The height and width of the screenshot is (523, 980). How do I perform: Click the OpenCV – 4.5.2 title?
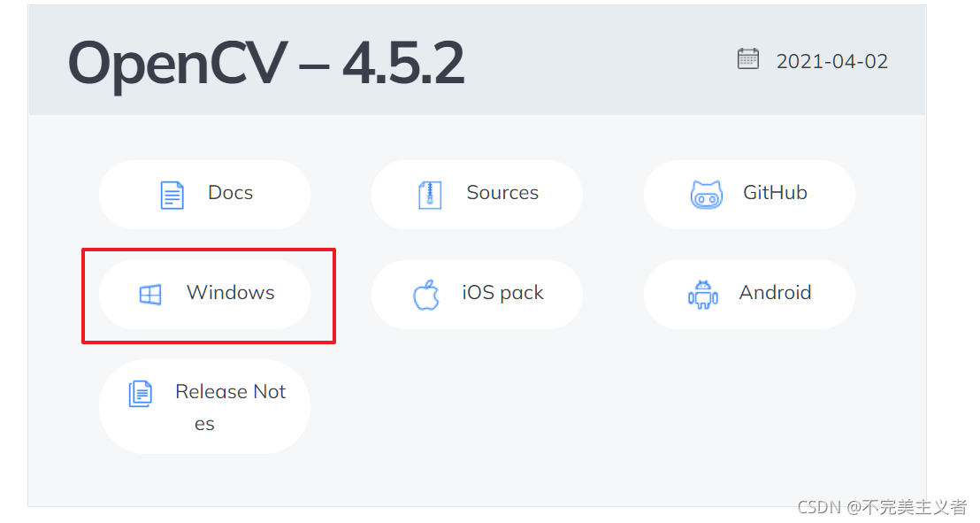265,63
